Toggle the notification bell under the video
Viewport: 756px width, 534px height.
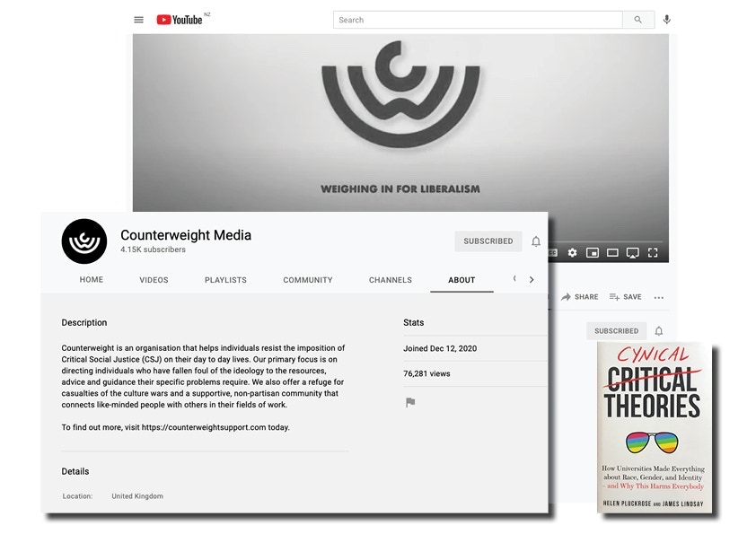click(658, 331)
